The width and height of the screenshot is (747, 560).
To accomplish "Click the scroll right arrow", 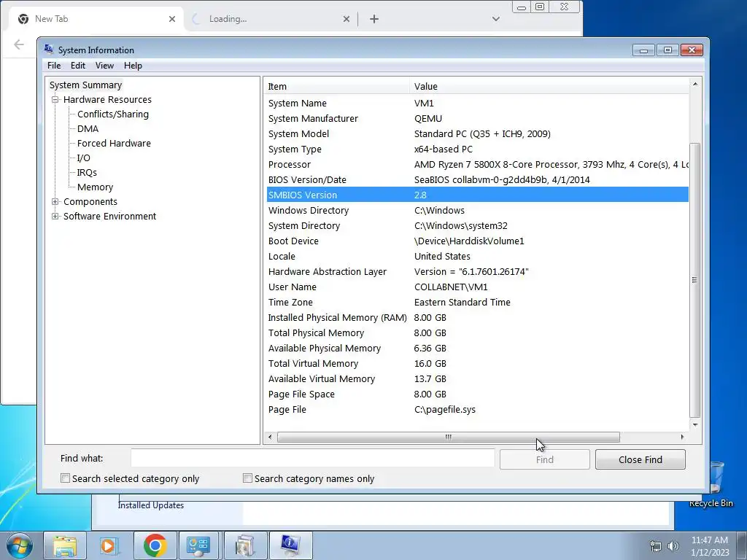I will 682,437.
